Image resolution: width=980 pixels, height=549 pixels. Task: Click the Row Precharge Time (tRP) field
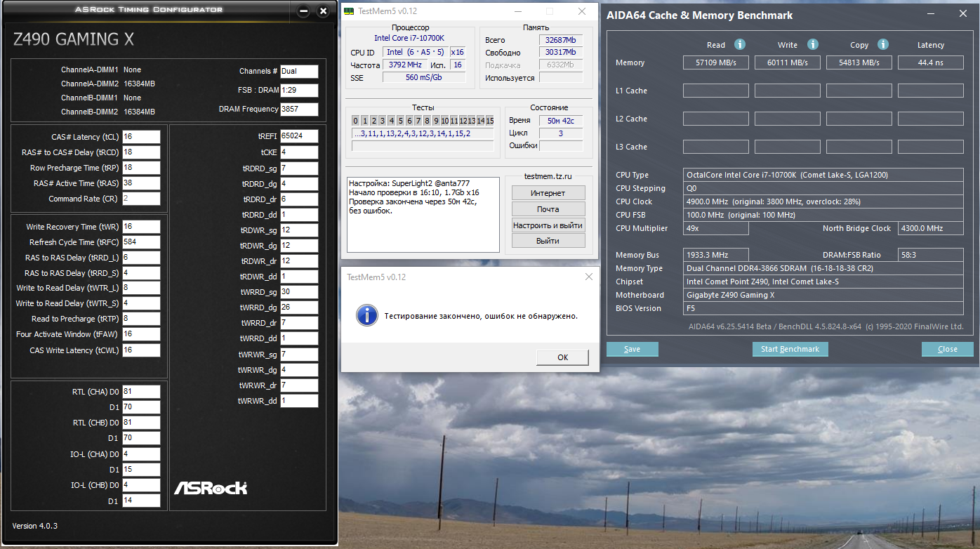(141, 168)
